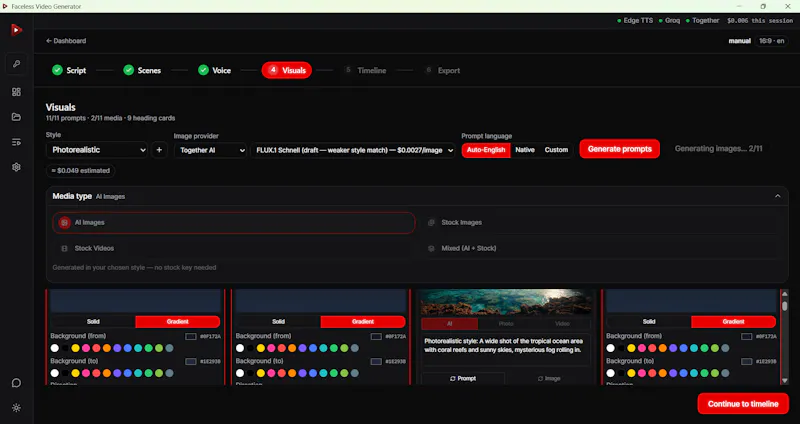Choose Gradient in the first heading card
800x424 pixels.
point(178,321)
